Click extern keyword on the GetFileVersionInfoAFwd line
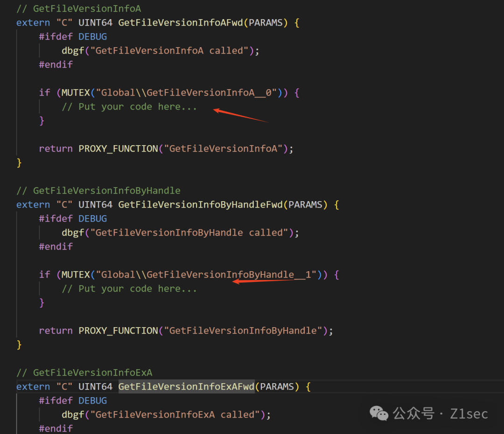 point(34,23)
